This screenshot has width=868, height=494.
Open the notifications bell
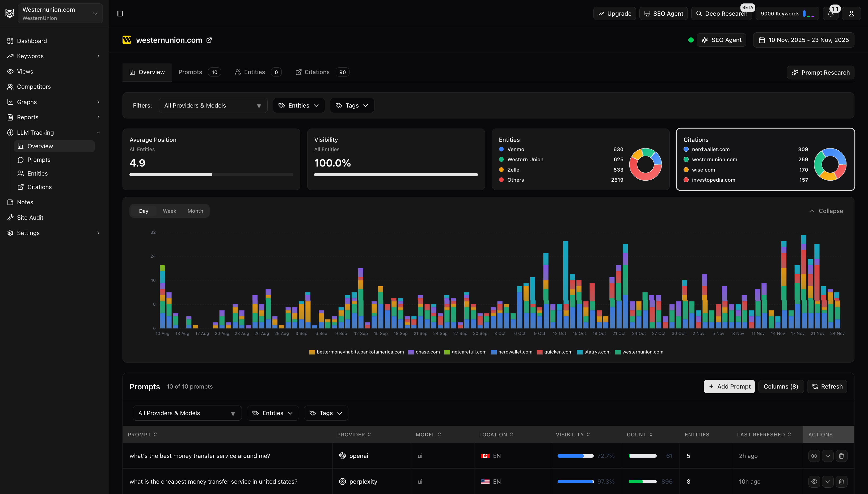[x=831, y=13]
